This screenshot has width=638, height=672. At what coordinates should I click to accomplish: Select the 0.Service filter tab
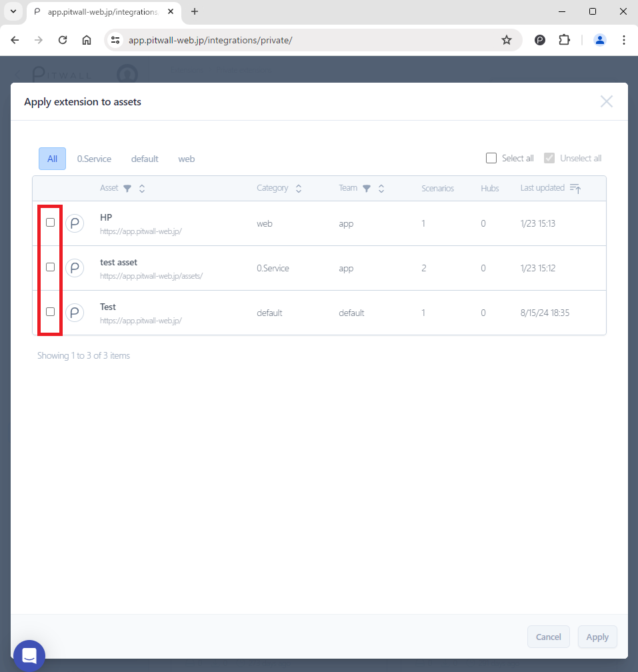(x=94, y=159)
